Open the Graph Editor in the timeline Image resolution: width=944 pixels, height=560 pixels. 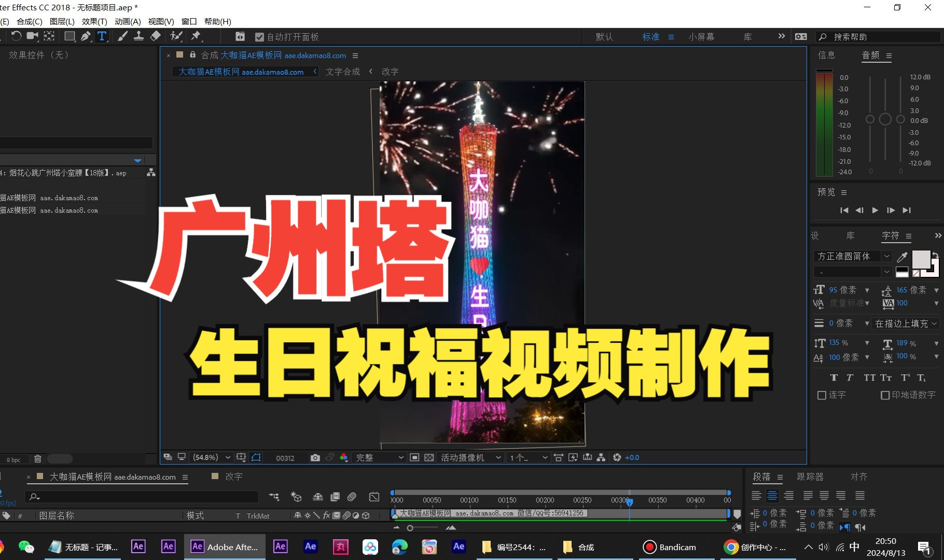[x=374, y=497]
